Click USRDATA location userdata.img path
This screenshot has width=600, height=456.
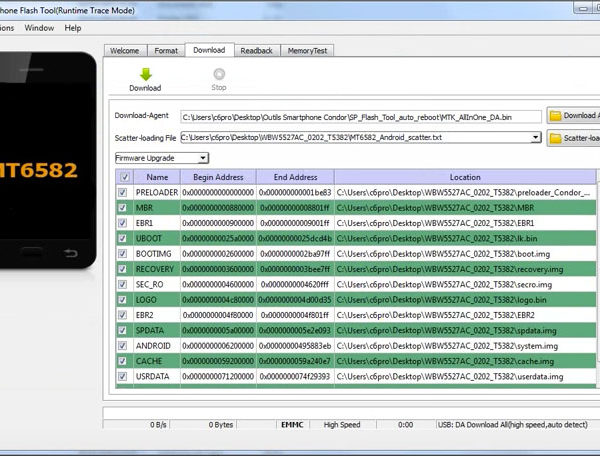[x=450, y=376]
